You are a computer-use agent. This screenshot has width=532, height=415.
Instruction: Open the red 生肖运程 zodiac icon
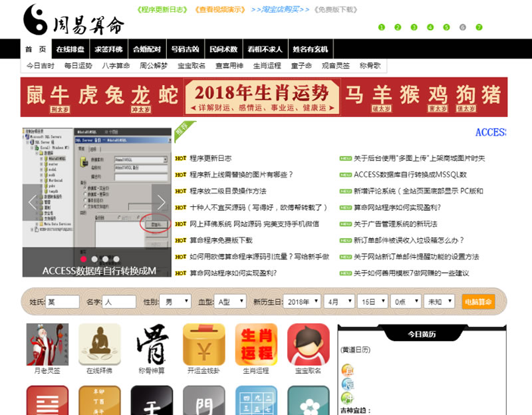click(255, 344)
